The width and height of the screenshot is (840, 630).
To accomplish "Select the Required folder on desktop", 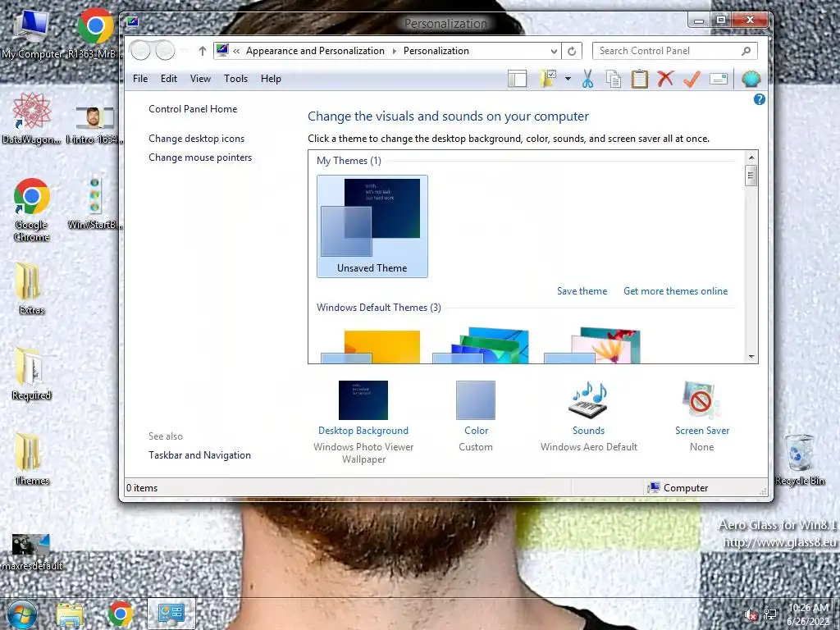I will (32, 374).
